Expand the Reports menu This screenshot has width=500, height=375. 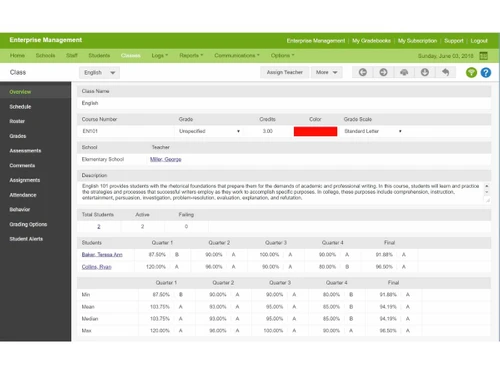point(191,55)
